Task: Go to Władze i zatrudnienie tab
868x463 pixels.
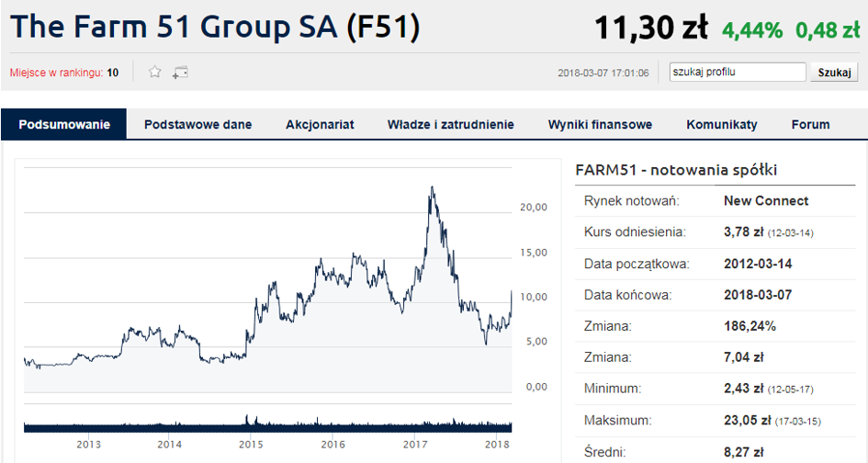Action: pyautogui.click(x=450, y=124)
